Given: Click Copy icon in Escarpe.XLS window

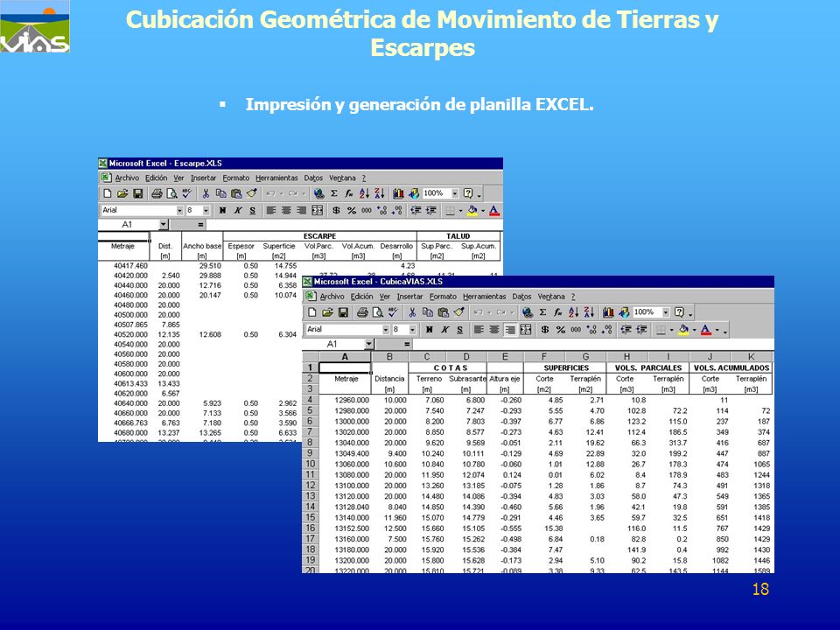Looking at the screenshot, I should coord(220,193).
